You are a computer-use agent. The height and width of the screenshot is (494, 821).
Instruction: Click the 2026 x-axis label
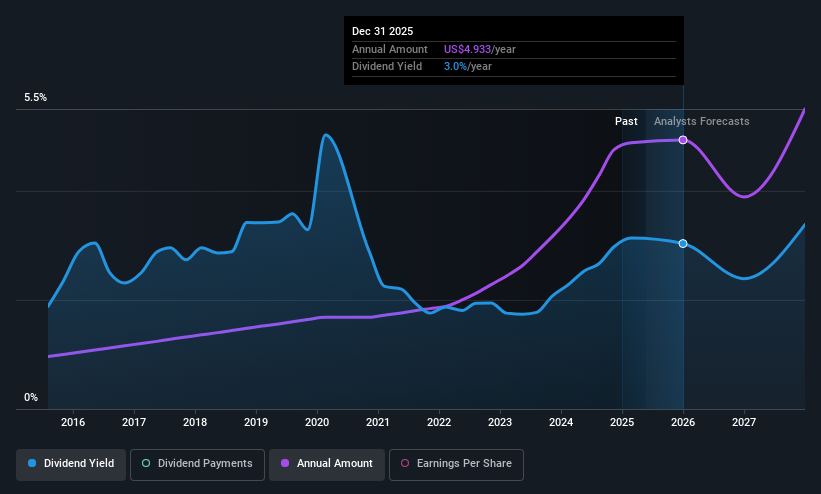pyautogui.click(x=683, y=422)
